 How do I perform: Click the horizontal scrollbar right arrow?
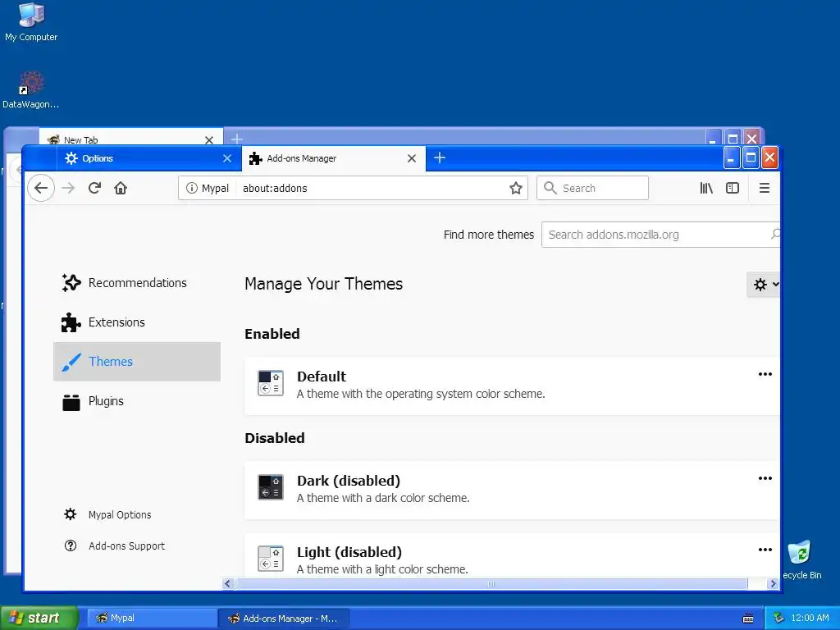pyautogui.click(x=773, y=583)
